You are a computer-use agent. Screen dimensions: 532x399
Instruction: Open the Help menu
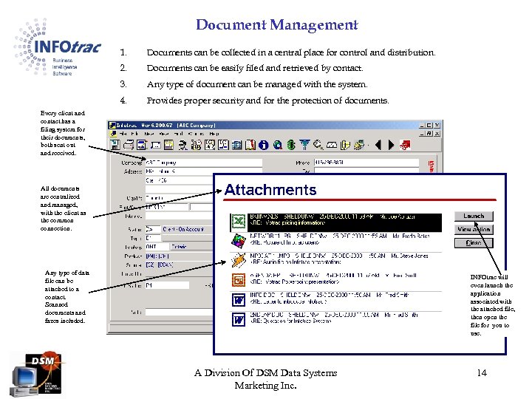pyautogui.click(x=214, y=134)
